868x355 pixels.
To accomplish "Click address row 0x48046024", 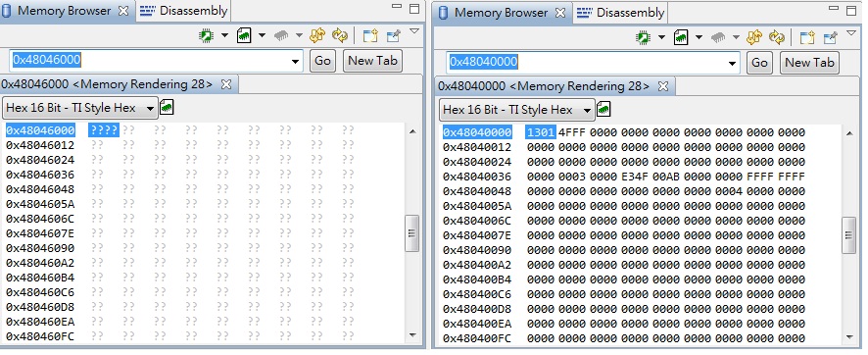I will tap(40, 160).
